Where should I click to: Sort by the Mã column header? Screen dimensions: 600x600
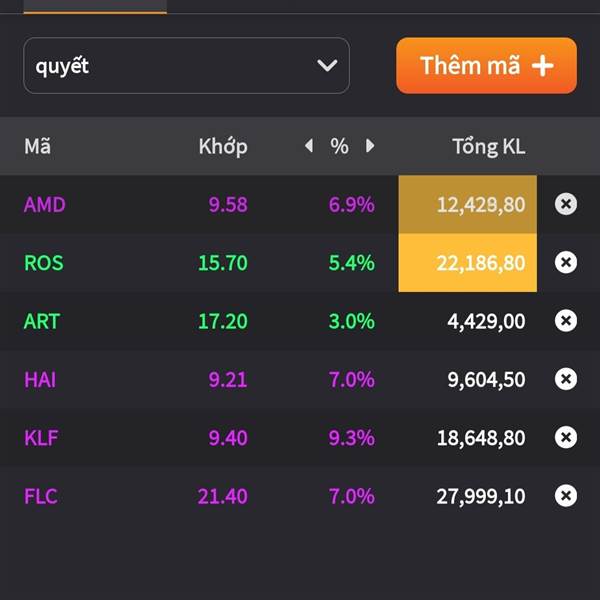tap(38, 146)
